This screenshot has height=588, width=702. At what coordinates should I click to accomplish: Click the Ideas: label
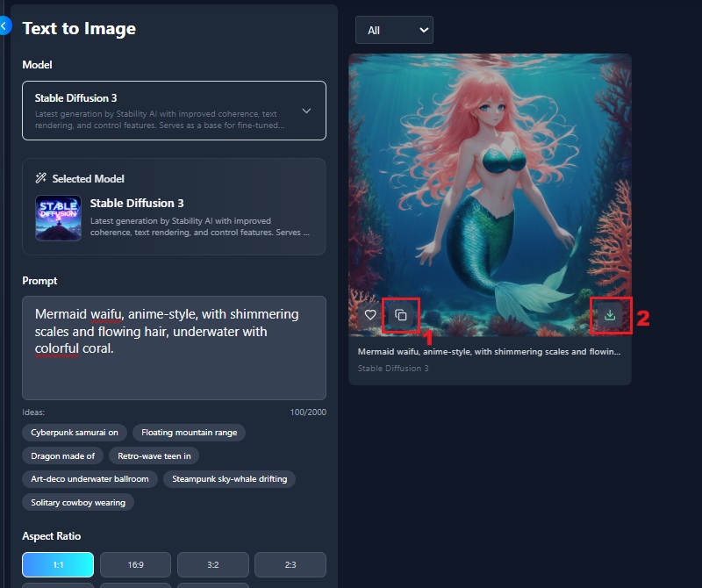(x=33, y=412)
